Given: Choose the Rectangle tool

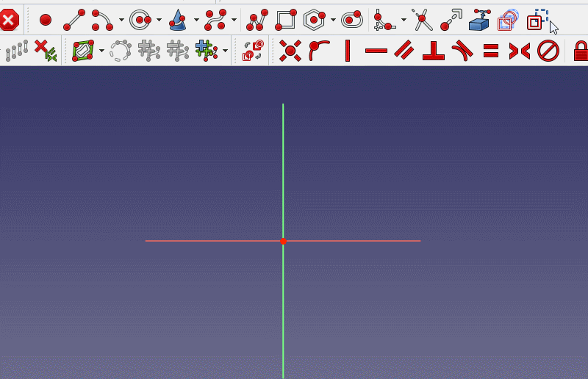Looking at the screenshot, I should click(x=286, y=20).
